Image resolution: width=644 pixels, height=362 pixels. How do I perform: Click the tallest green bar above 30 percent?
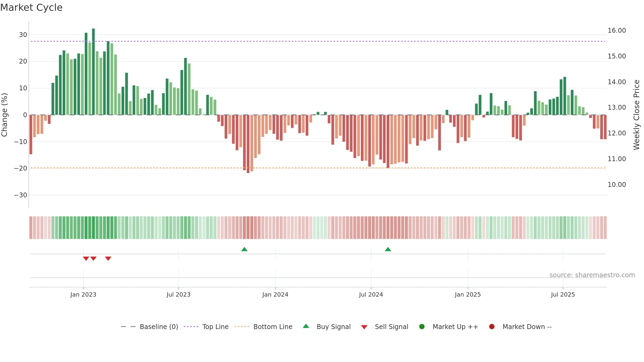tap(93, 72)
